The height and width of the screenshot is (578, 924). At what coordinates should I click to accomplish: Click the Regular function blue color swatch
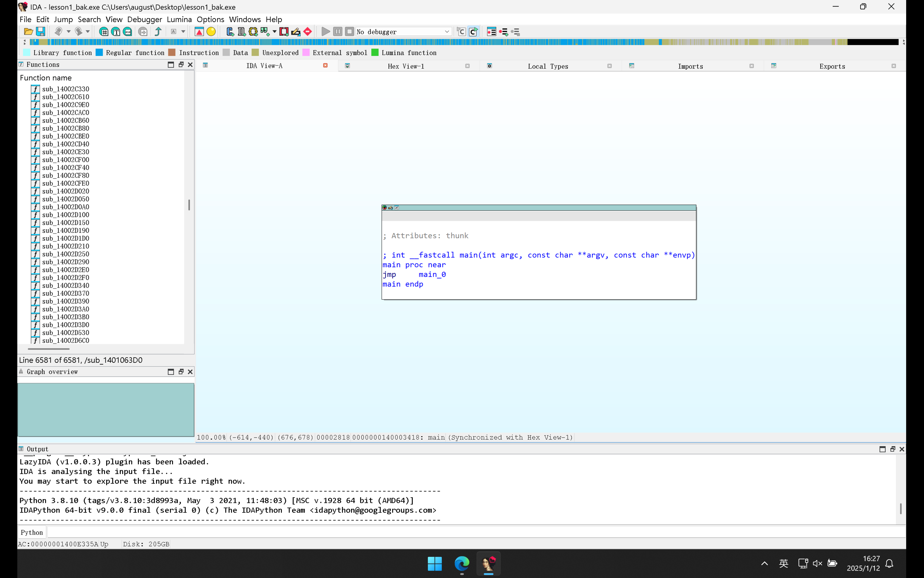coord(99,53)
